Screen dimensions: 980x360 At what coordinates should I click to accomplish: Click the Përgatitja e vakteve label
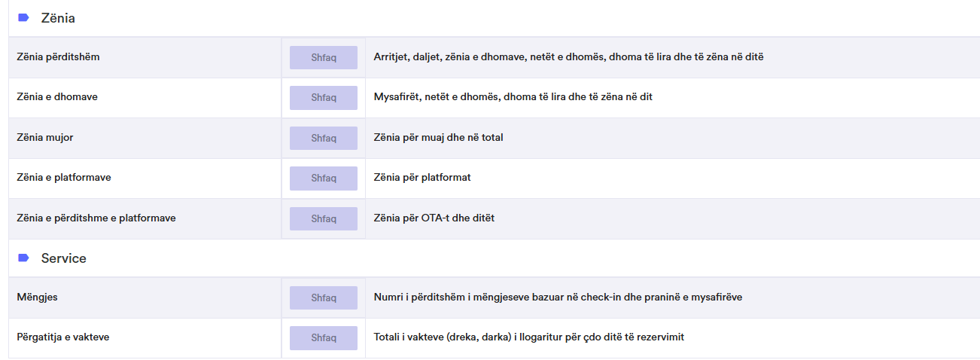[x=63, y=337]
